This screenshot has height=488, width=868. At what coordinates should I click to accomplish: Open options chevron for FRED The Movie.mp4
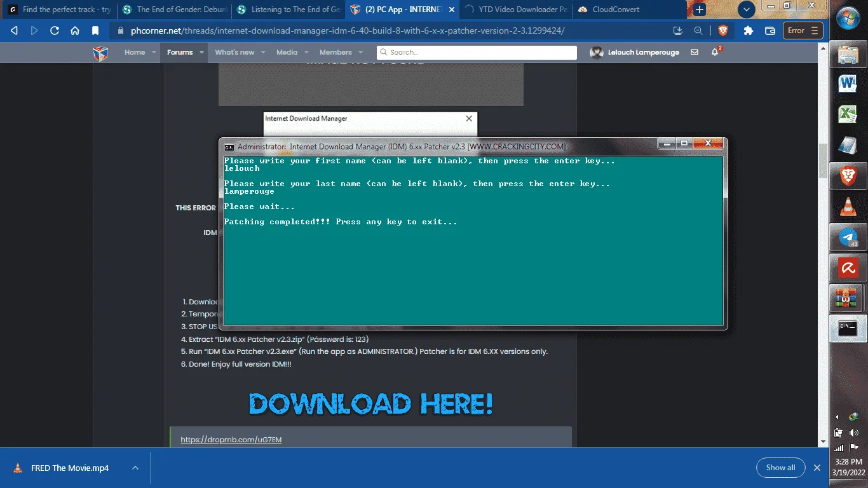135,468
